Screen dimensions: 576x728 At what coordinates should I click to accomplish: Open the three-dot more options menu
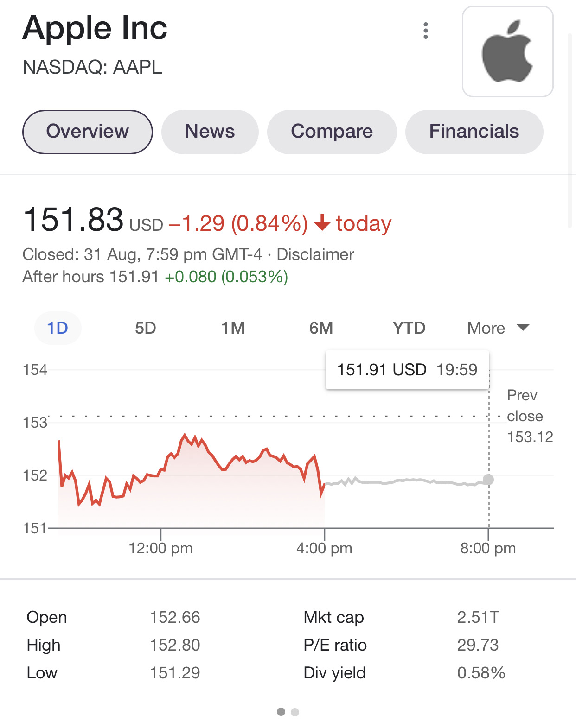pyautogui.click(x=425, y=31)
